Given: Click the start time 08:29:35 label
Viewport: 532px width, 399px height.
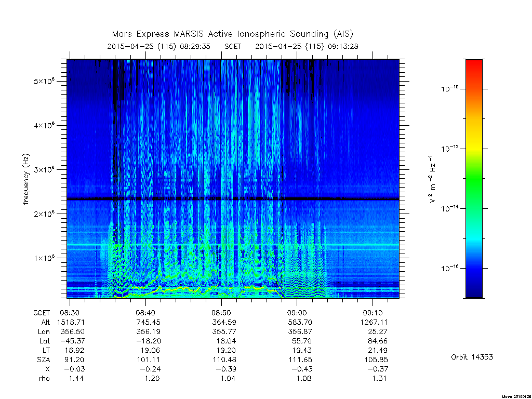Looking at the screenshot, I should coord(195,46).
